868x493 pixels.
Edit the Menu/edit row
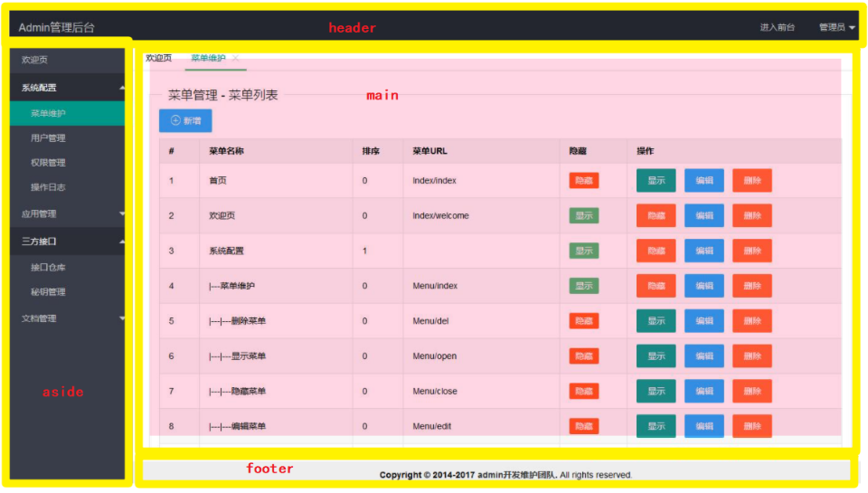[x=704, y=426]
